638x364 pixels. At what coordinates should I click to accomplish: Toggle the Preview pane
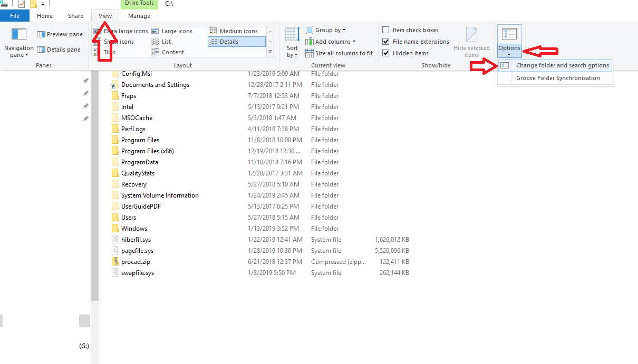59,34
